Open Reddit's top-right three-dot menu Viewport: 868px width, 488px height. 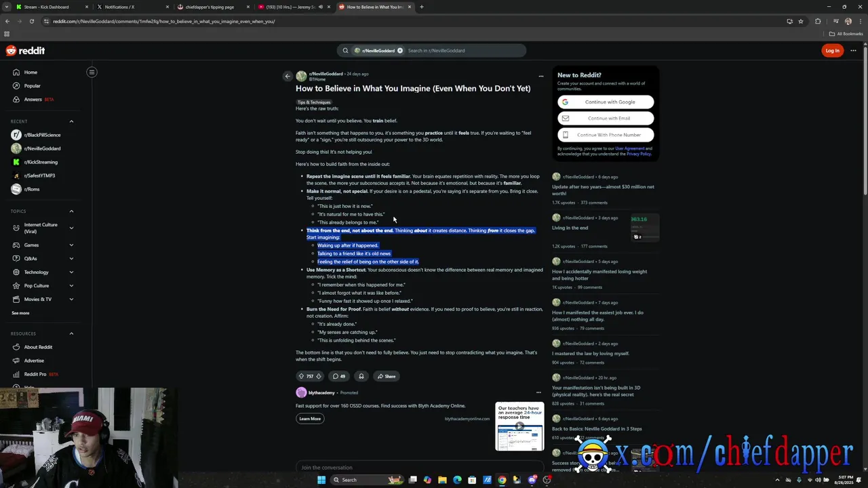tap(853, 50)
